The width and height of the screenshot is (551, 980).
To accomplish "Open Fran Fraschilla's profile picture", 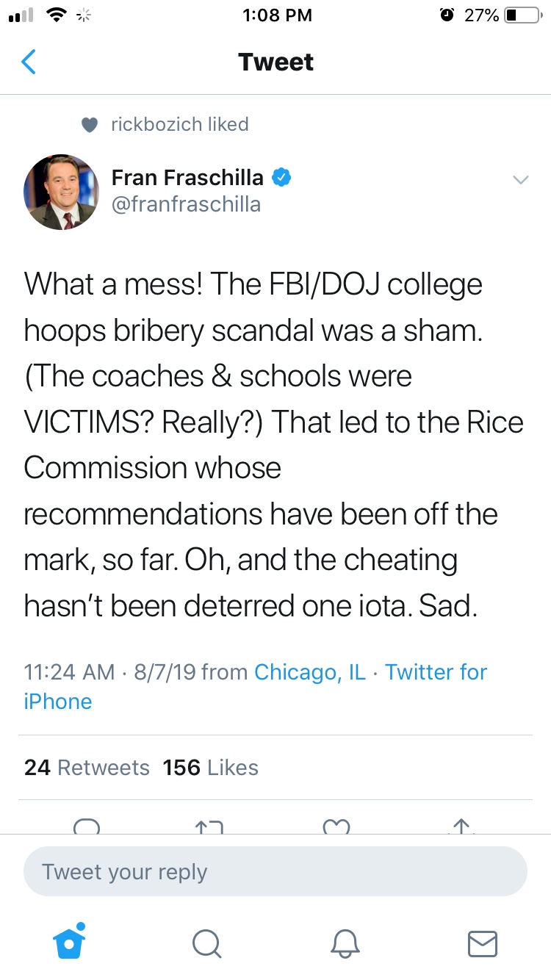I will [62, 192].
